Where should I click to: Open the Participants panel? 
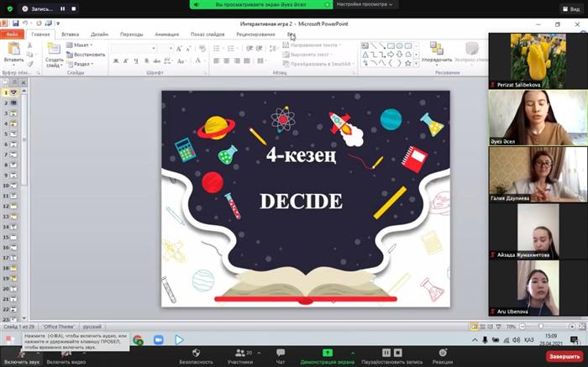pos(239,353)
